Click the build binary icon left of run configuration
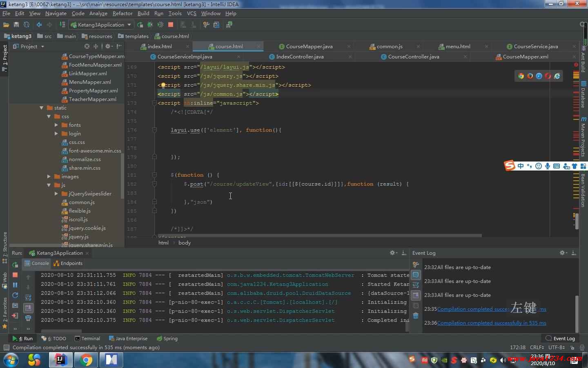 (x=62, y=25)
